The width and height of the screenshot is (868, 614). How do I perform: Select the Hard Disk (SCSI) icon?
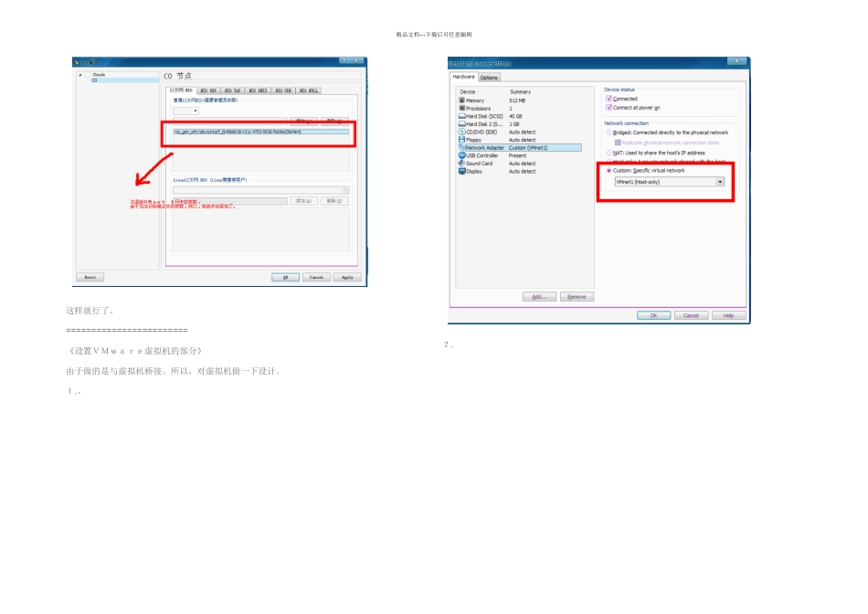[x=461, y=116]
